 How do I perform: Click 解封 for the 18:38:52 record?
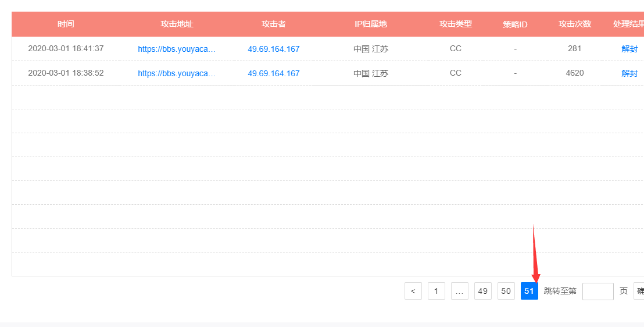tap(629, 74)
